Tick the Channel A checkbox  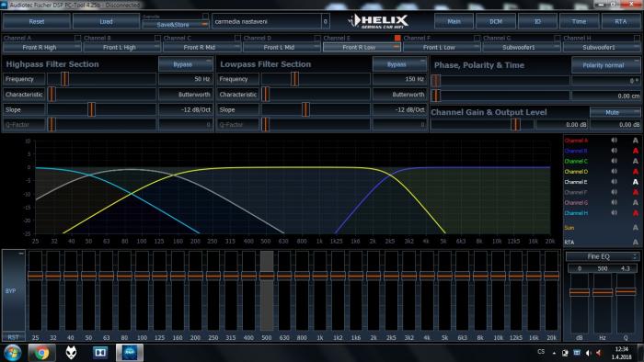tap(77, 38)
